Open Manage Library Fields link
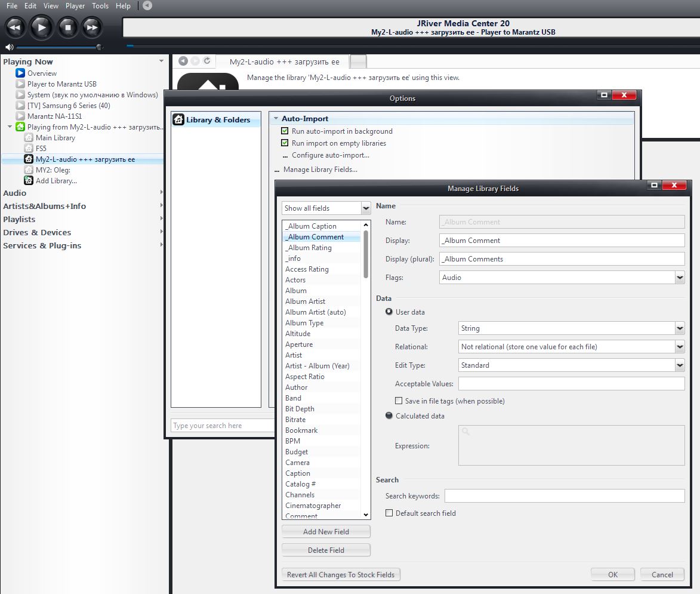The image size is (700, 594). pyautogui.click(x=320, y=170)
